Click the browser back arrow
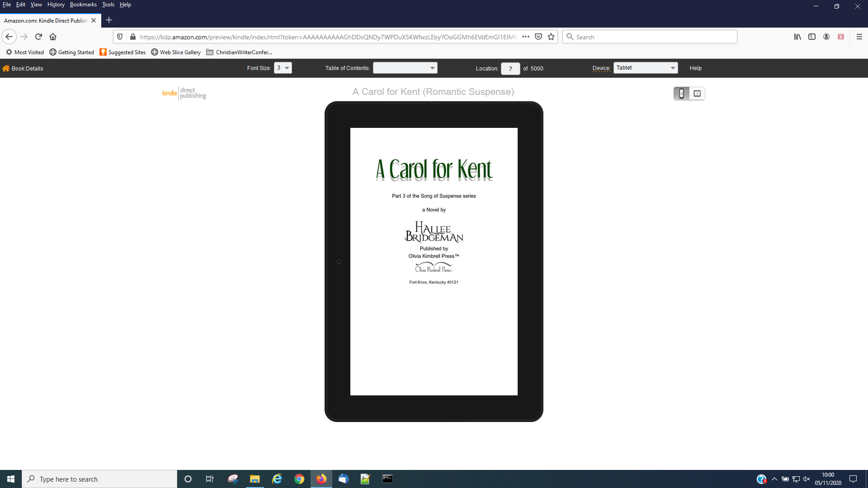 (9, 37)
